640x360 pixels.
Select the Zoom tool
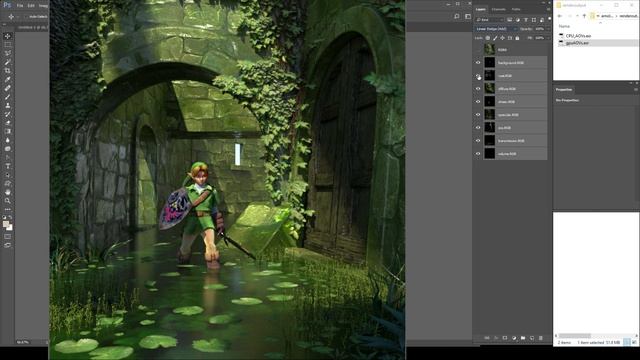[7, 201]
